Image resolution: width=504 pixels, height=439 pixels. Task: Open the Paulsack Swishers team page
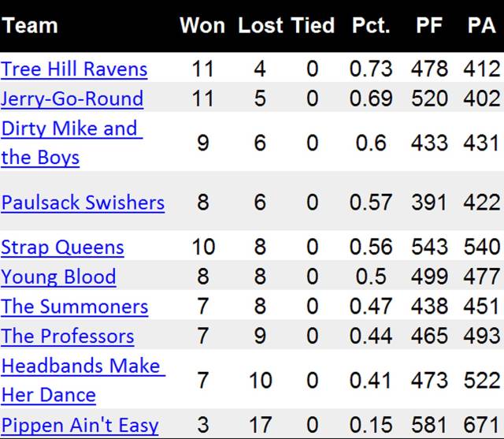pyautogui.click(x=83, y=203)
